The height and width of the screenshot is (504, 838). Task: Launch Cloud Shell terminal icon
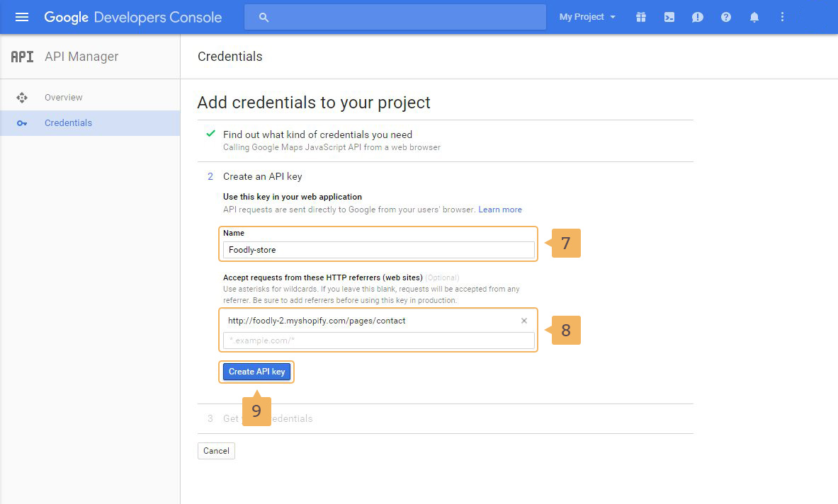(669, 17)
